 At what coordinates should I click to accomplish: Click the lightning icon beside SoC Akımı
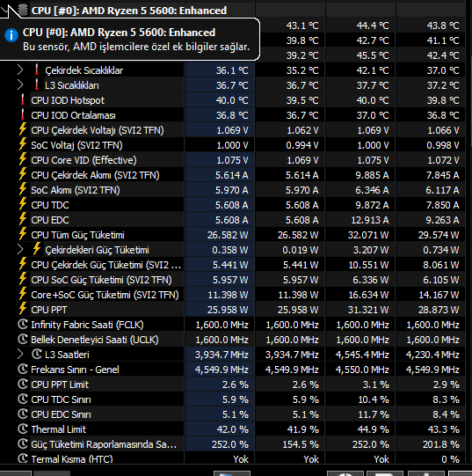pos(23,189)
